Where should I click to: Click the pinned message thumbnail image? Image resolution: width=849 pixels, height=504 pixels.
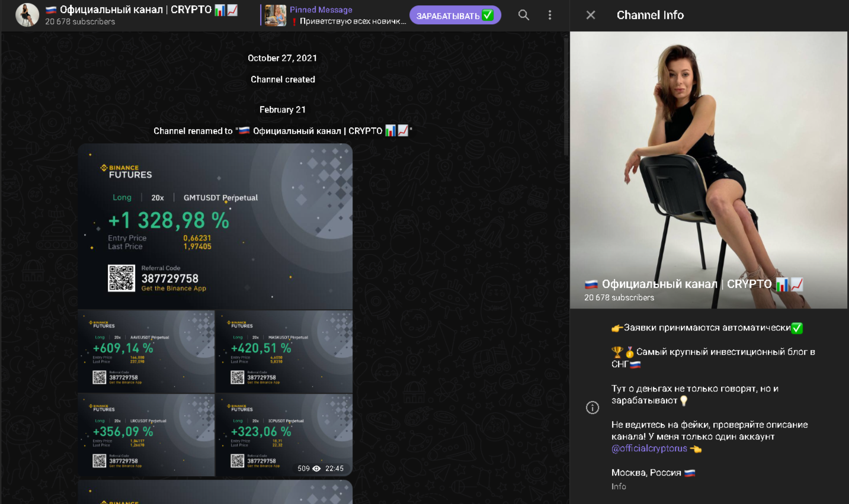pos(275,15)
